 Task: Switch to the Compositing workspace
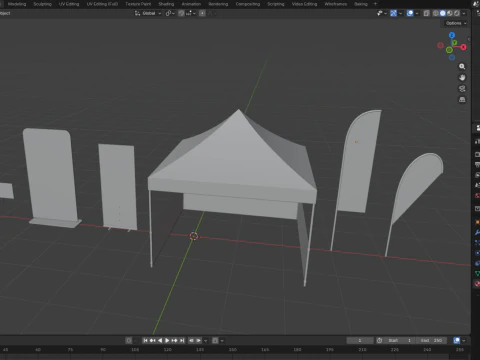(x=248, y=4)
